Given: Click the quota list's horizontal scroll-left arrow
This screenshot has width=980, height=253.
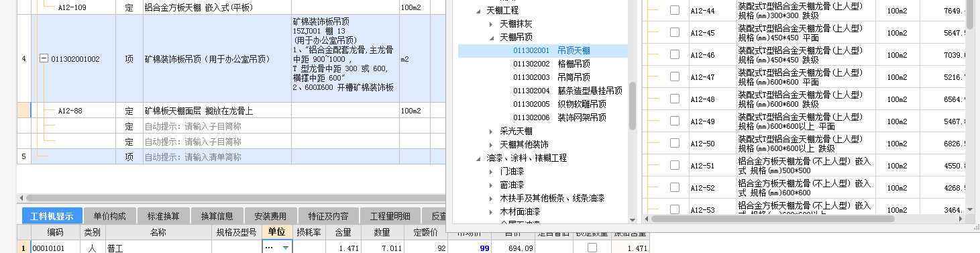Looking at the screenshot, I should pyautogui.click(x=647, y=219).
